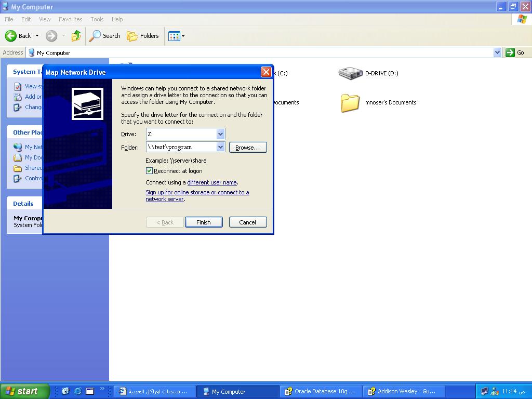Click the Up folder toolbar icon
This screenshot has height=399, width=532.
76,36
